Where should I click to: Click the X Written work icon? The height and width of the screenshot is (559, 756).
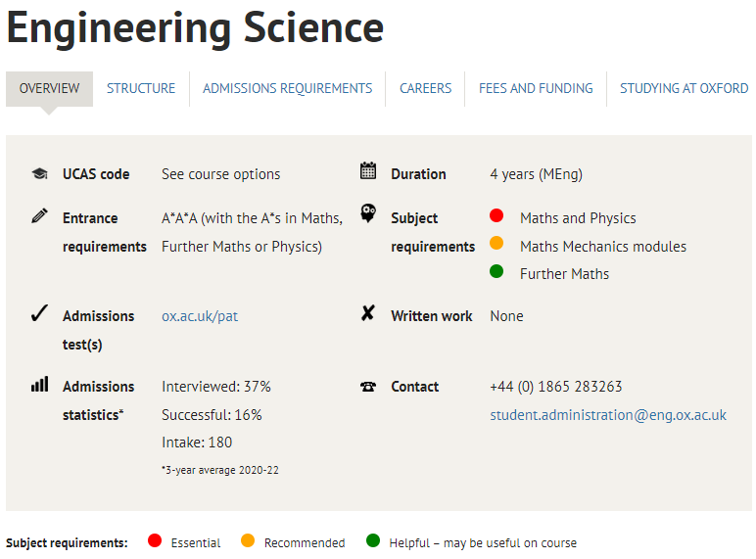[367, 312]
